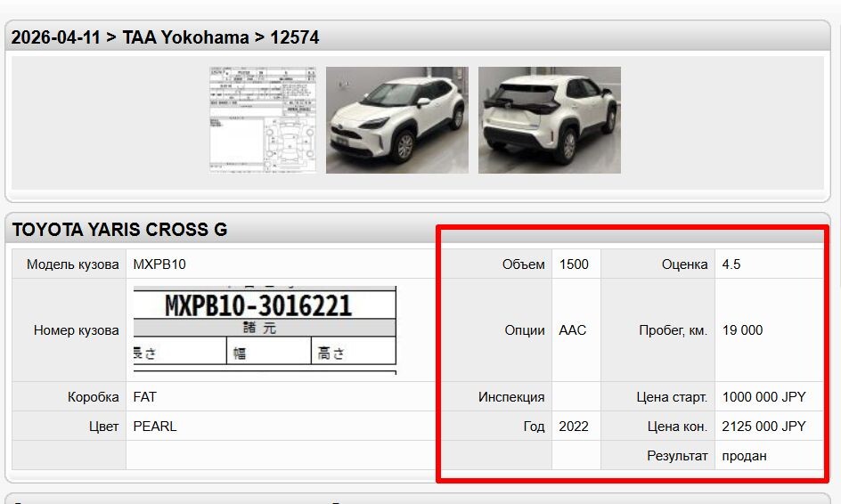Click the breadcrumb header 2026-04-11 > TAA Yokohama > 12574

pyautogui.click(x=165, y=37)
